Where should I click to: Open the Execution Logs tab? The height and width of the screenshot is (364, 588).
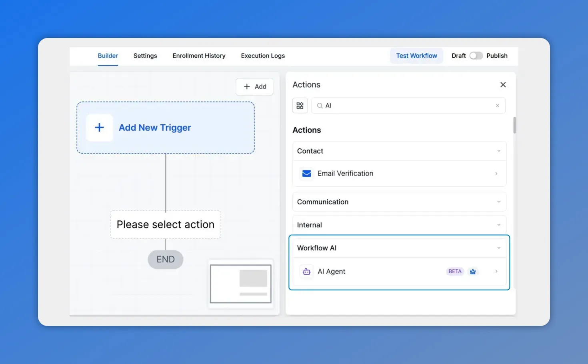click(263, 56)
